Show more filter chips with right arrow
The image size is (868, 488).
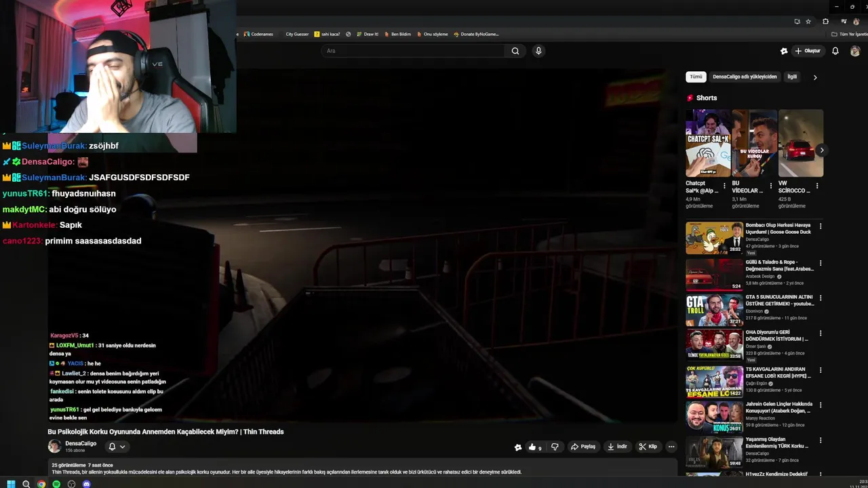(x=815, y=77)
